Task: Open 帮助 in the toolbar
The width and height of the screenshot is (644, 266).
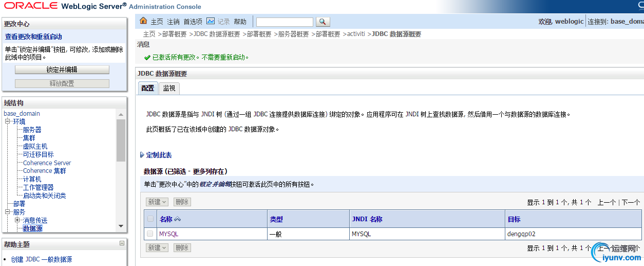Action: click(x=240, y=22)
